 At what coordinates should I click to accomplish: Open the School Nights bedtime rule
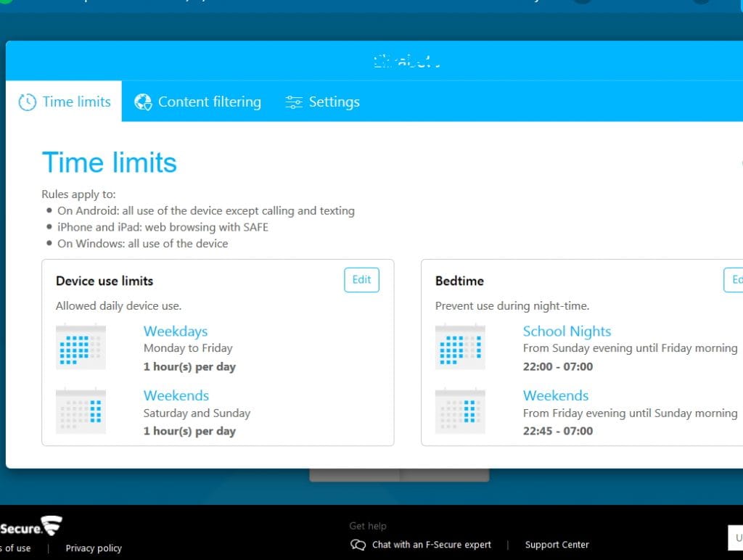pos(567,332)
